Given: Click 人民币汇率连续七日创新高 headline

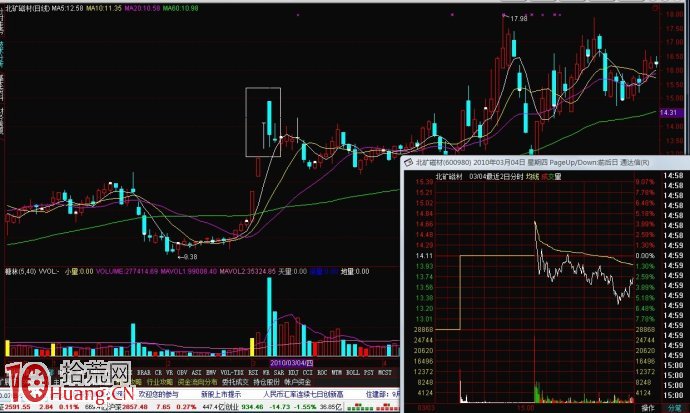Looking at the screenshot, I should pos(303,395).
